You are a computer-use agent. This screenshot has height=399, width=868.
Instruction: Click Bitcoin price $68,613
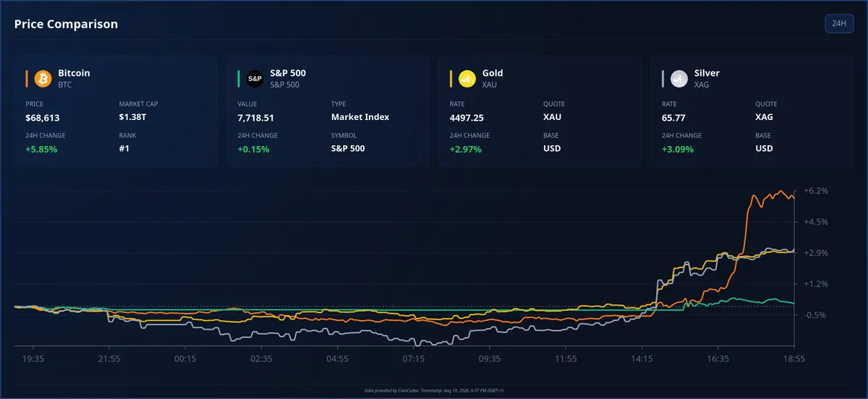click(x=42, y=117)
